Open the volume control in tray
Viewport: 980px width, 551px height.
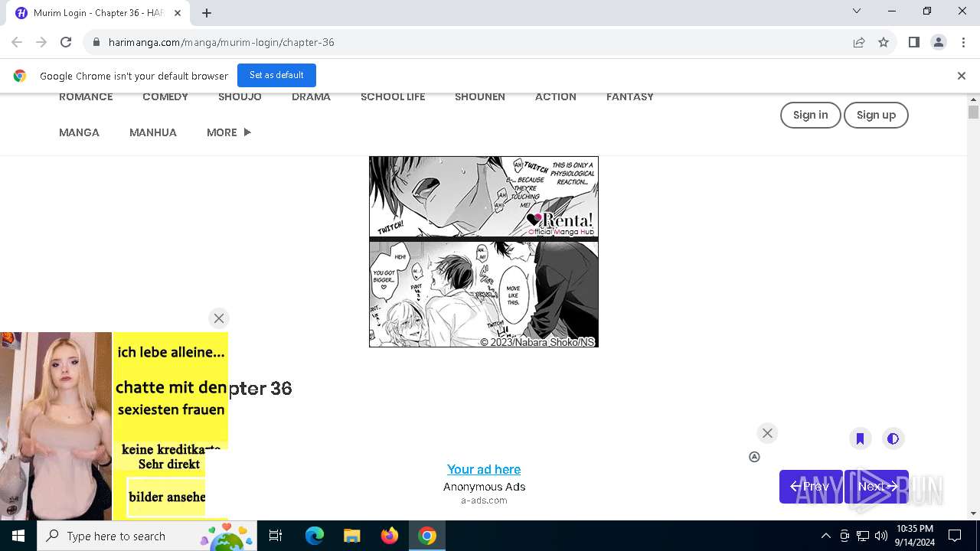pyautogui.click(x=880, y=536)
